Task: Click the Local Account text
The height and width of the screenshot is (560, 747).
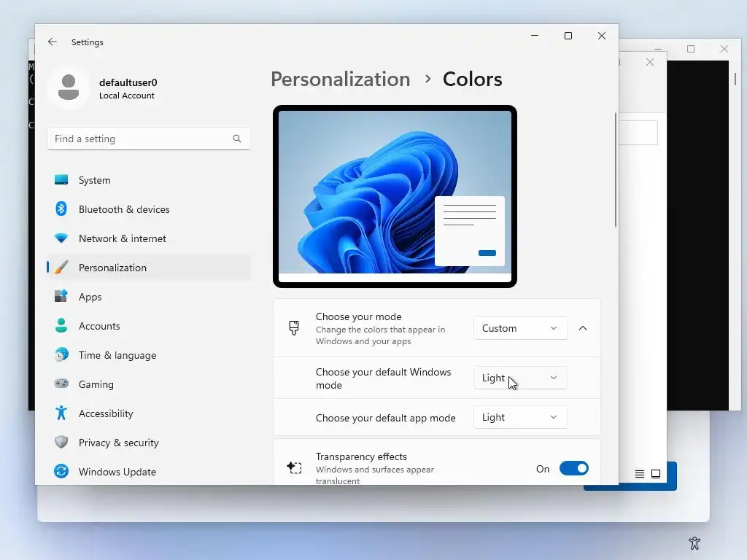Action: 127,96
